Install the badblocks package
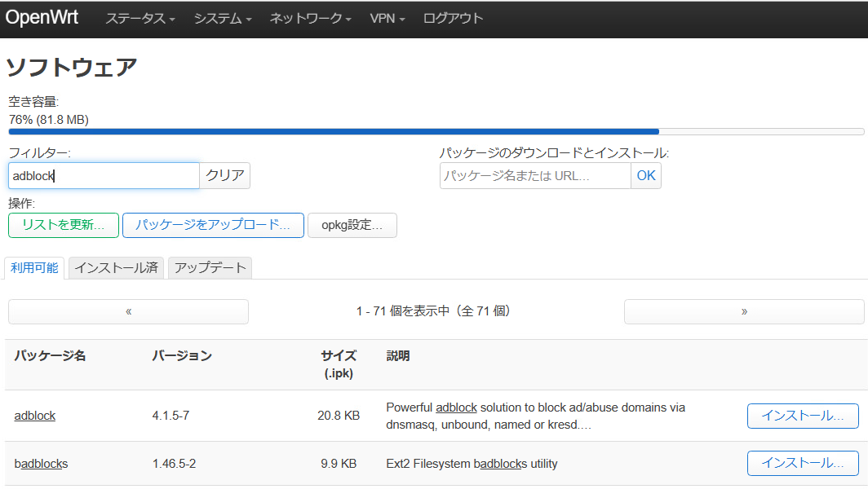The width and height of the screenshot is (868, 489). point(803,464)
